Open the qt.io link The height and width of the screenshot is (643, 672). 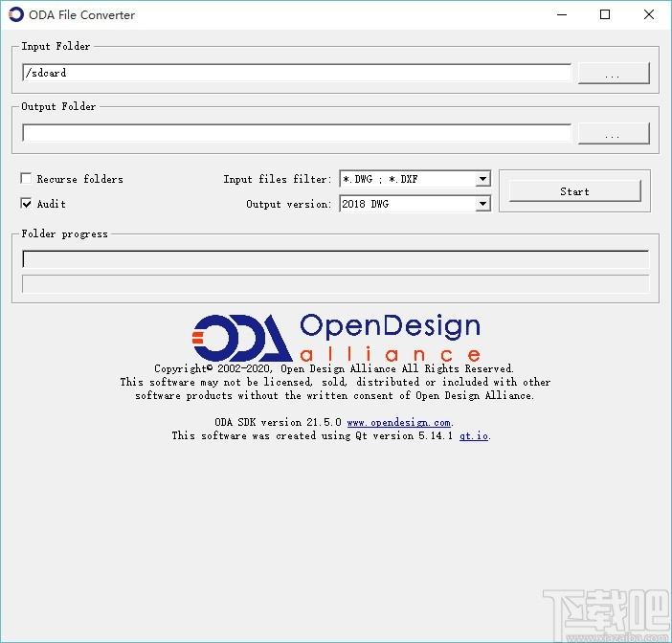click(x=474, y=435)
